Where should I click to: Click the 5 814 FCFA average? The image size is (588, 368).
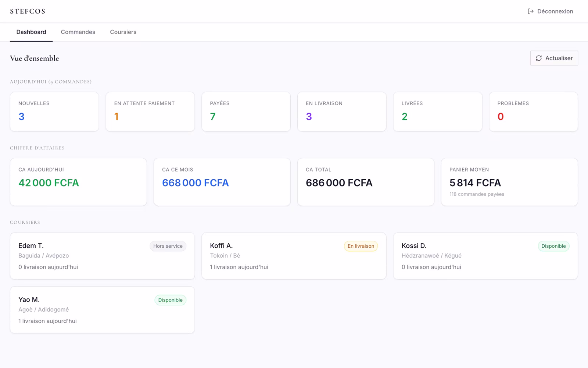(x=475, y=183)
